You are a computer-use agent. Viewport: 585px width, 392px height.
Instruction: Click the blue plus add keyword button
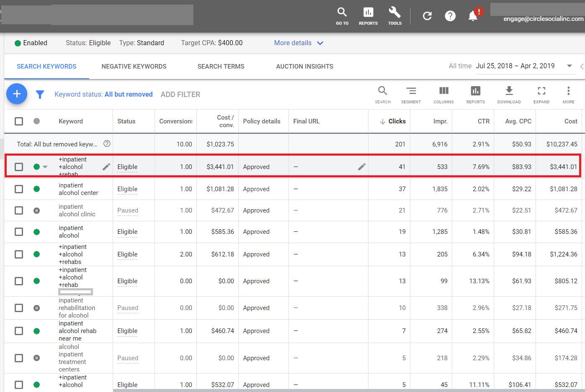point(17,94)
